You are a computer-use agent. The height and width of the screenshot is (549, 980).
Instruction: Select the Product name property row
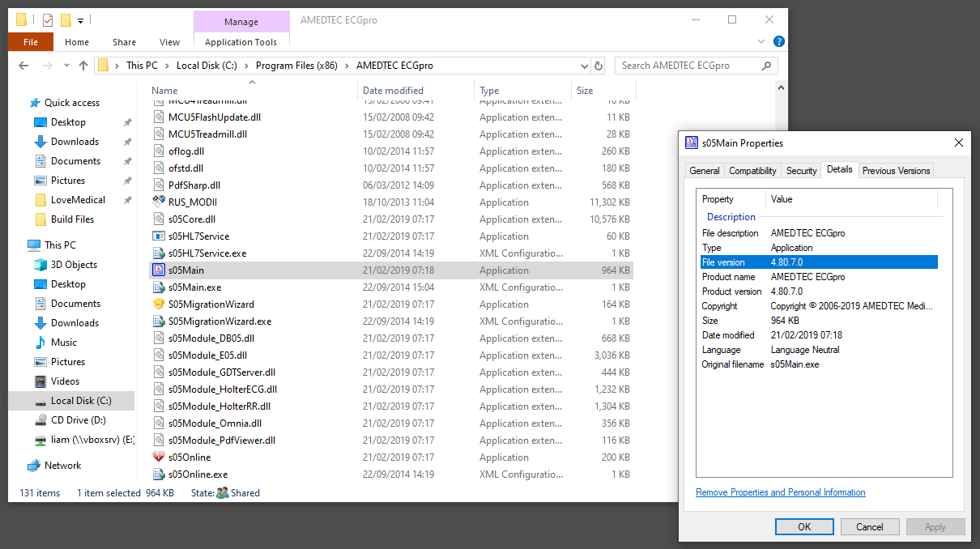(x=819, y=277)
